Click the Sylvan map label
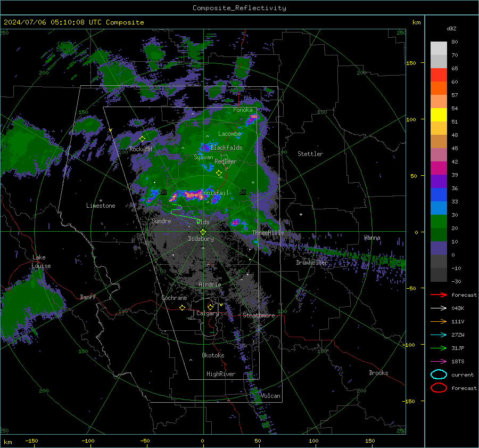The image size is (479, 448). [x=203, y=157]
